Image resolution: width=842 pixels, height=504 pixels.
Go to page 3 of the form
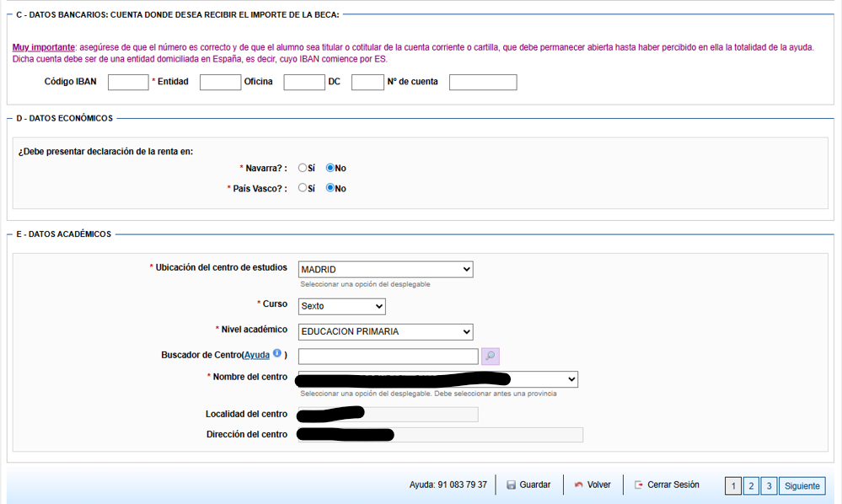769,485
